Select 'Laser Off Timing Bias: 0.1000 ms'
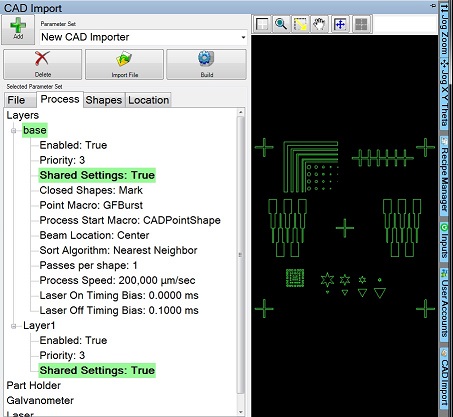 click(x=119, y=310)
